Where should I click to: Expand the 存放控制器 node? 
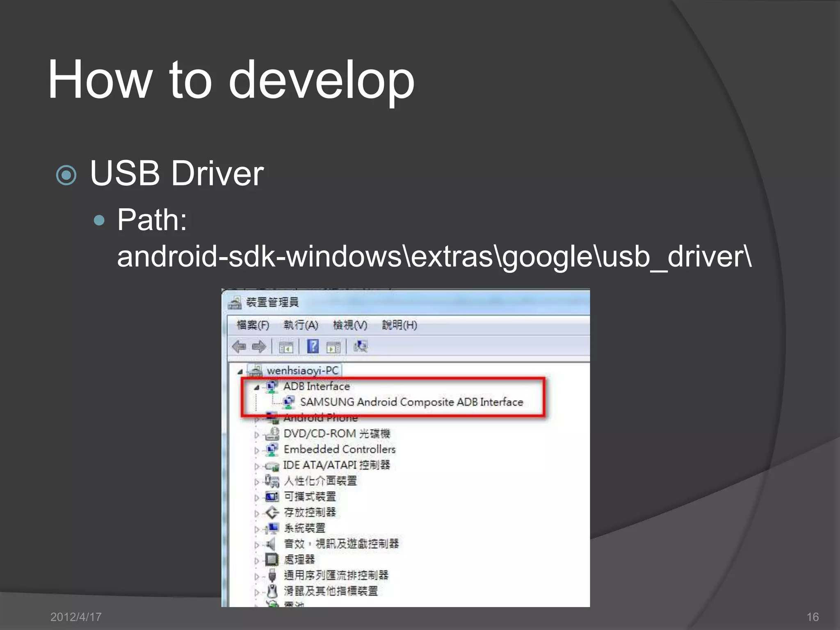pyautogui.click(x=257, y=514)
